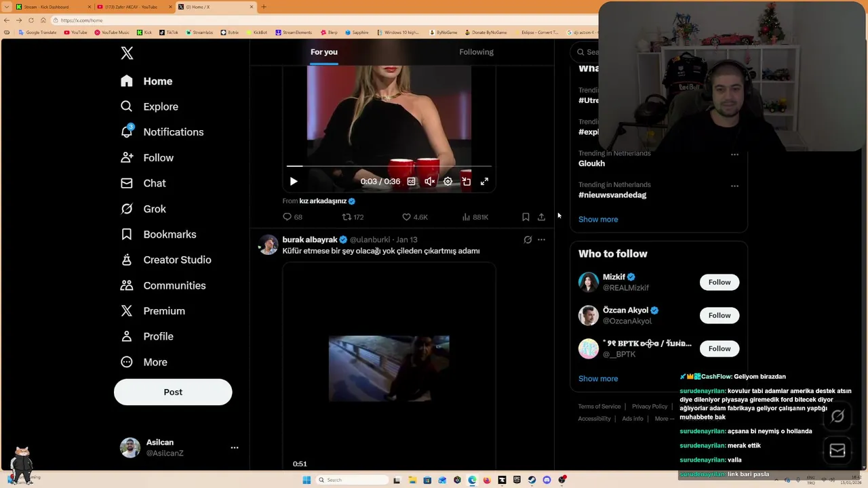Repost the post with 172 reposts

tap(353, 217)
